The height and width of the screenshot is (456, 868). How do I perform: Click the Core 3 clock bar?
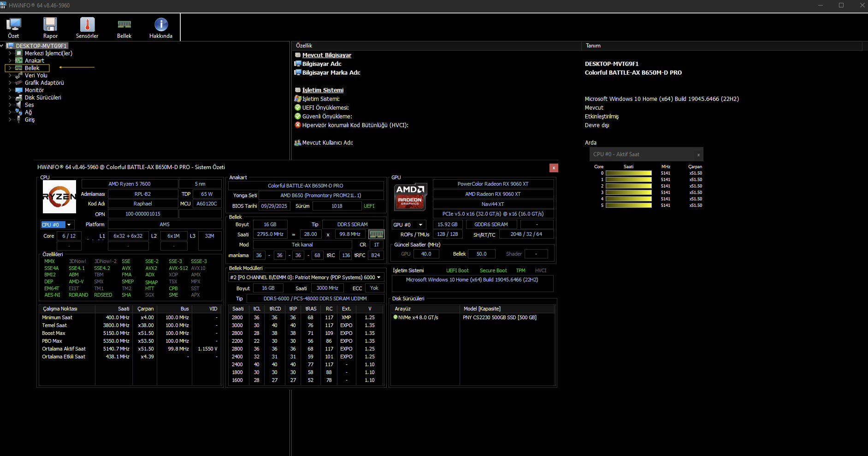628,193
